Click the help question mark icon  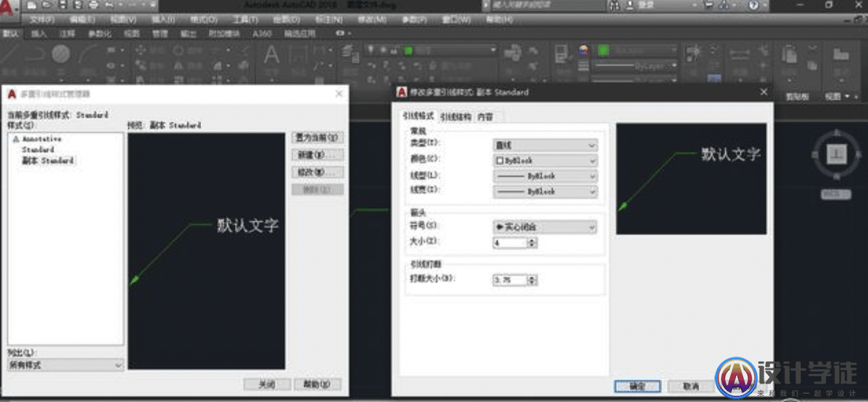point(754,5)
